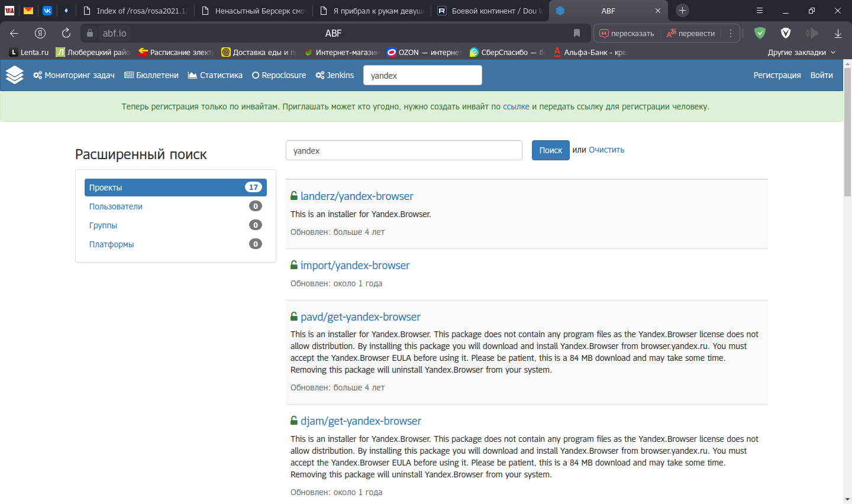Open the Альфа-Банк bookmark
Screen dimensions: 852x504
pyautogui.click(x=590, y=52)
